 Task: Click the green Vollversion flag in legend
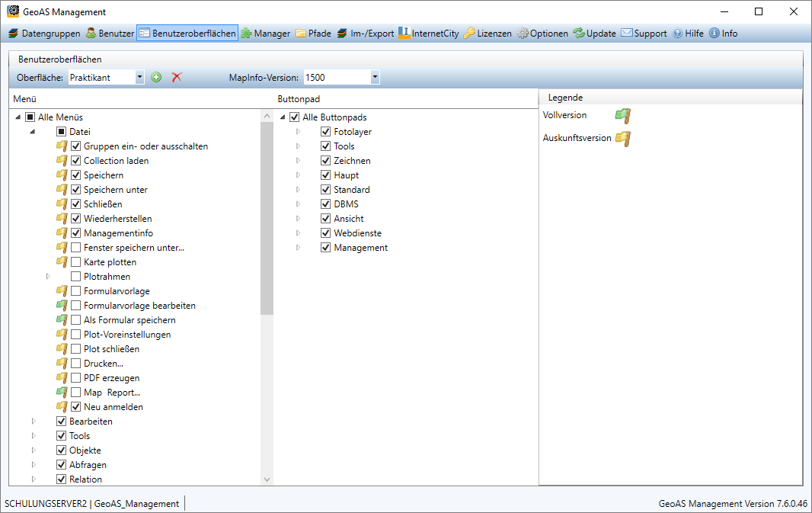[623, 116]
